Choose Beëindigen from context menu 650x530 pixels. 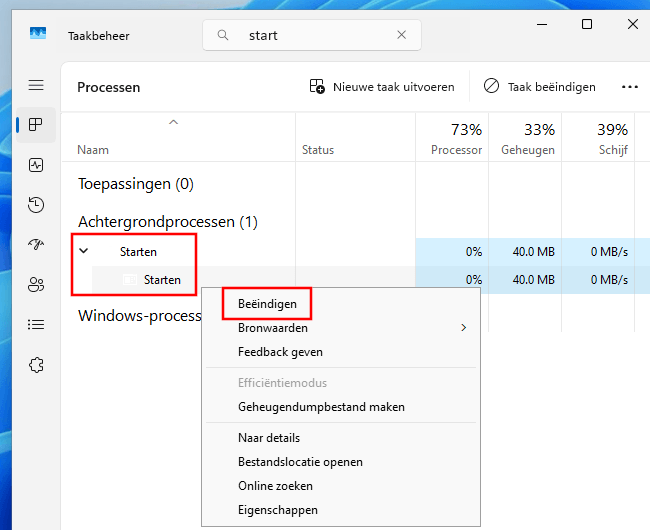267,304
